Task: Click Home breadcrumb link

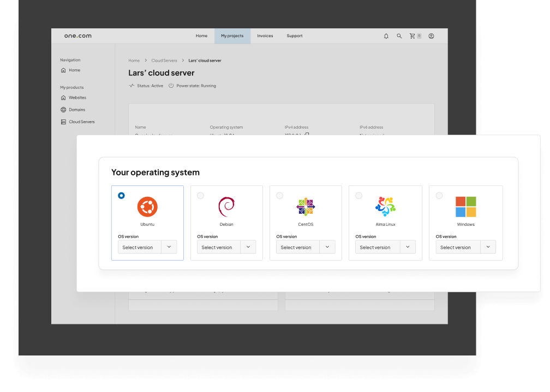Action: pos(134,61)
